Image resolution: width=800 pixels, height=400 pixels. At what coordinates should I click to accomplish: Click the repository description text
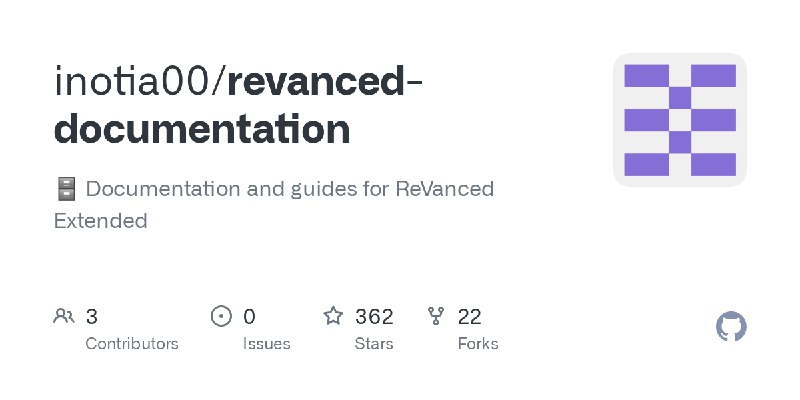273,205
